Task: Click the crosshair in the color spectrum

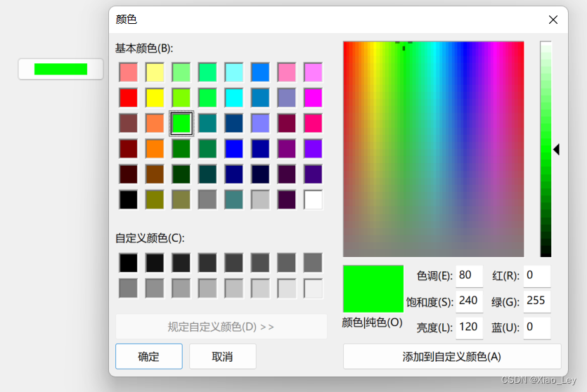Action: coord(404,45)
